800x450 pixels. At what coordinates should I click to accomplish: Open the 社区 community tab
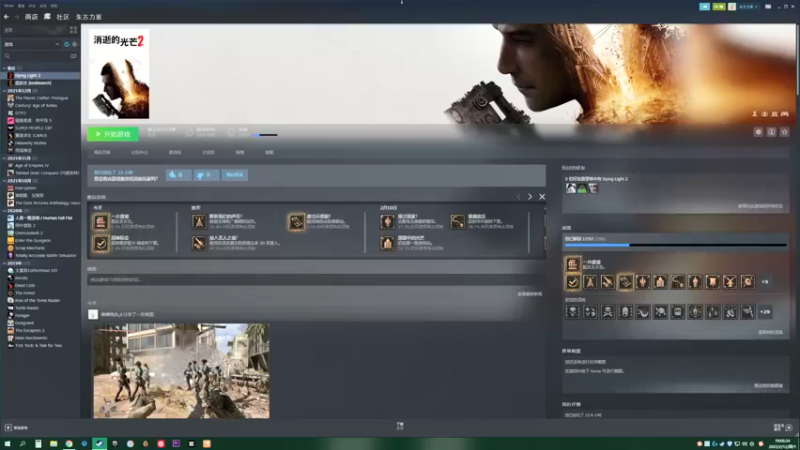pyautogui.click(x=63, y=17)
